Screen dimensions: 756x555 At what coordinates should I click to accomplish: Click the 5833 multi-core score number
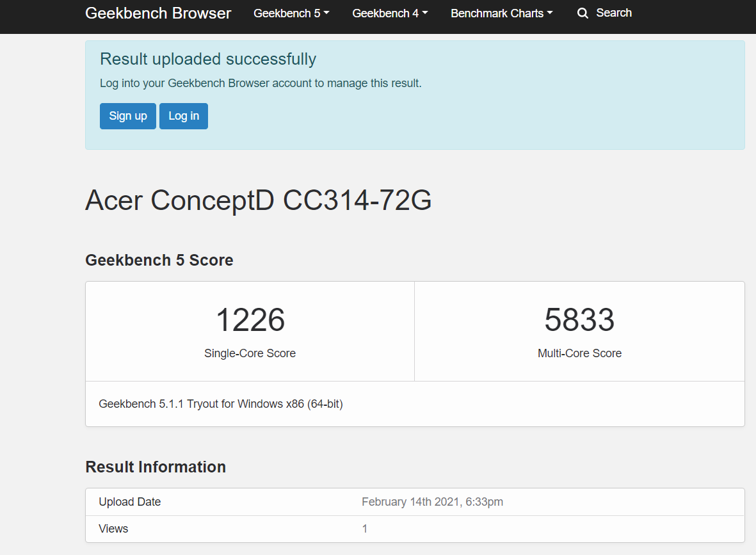[579, 320]
